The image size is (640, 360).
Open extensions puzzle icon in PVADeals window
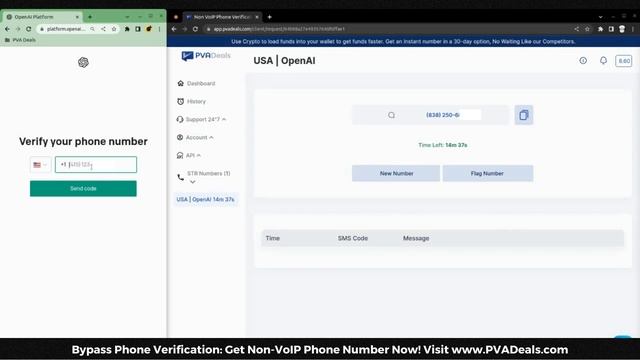(x=600, y=29)
